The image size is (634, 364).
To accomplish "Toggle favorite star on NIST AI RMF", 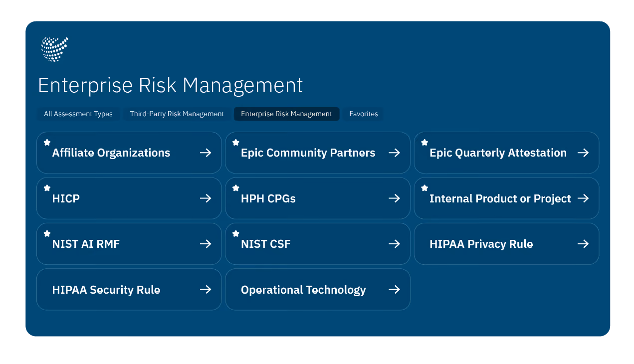I will coord(47,233).
